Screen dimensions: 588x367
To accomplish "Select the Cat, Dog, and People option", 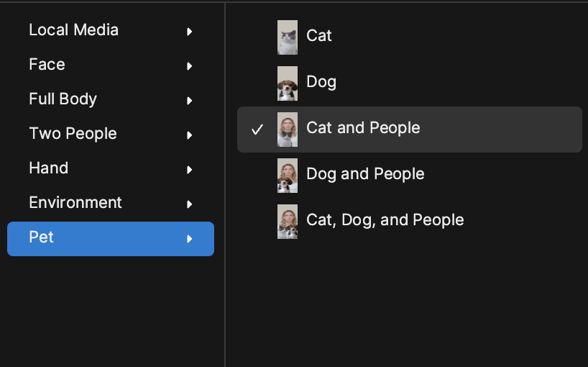I will point(385,220).
